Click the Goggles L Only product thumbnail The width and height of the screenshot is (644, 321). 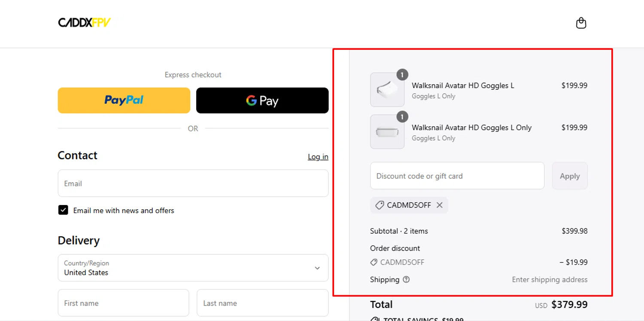point(387,131)
